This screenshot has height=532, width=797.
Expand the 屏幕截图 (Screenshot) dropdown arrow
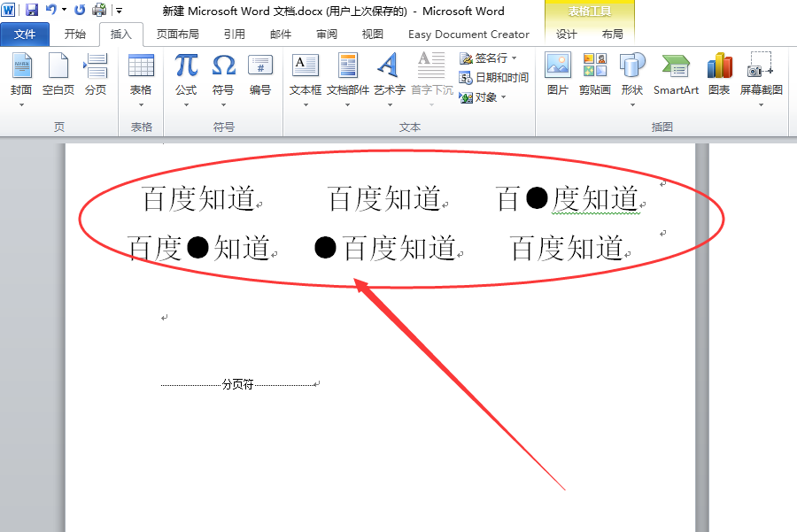click(761, 105)
